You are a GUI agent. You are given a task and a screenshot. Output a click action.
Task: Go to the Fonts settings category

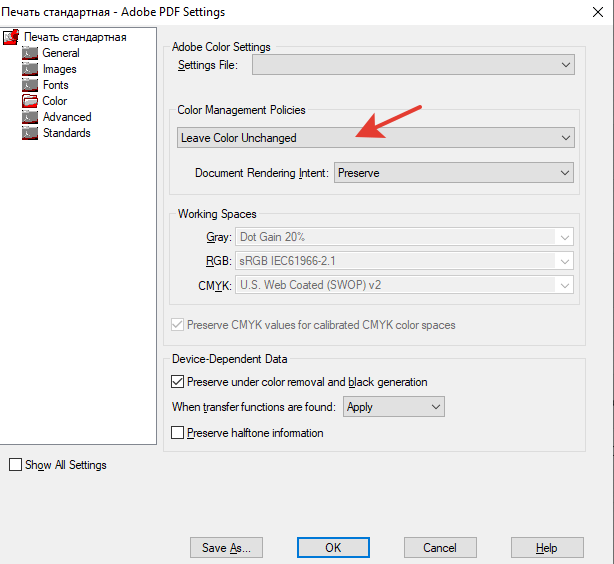(x=56, y=85)
